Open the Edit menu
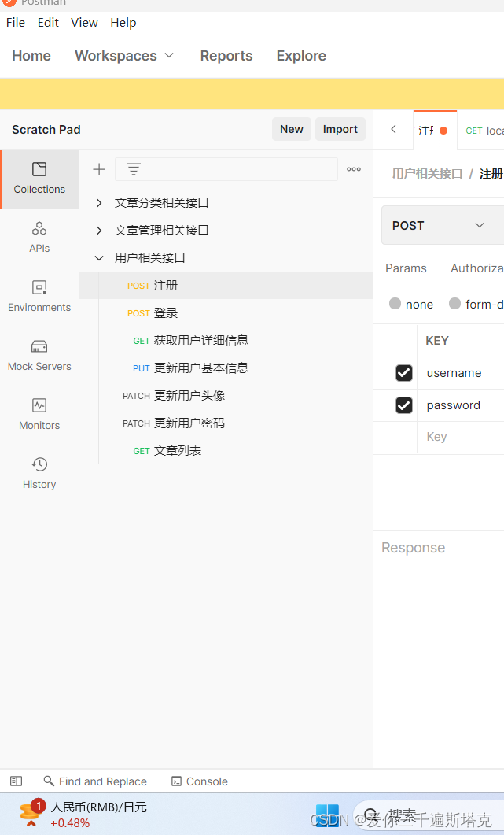This screenshot has height=835, width=504. click(48, 23)
